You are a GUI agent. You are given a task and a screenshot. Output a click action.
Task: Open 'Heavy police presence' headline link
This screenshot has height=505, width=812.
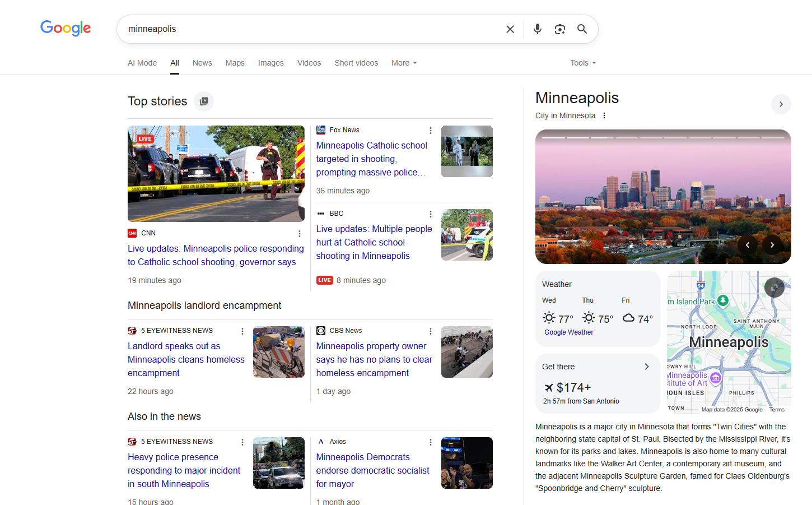184,470
